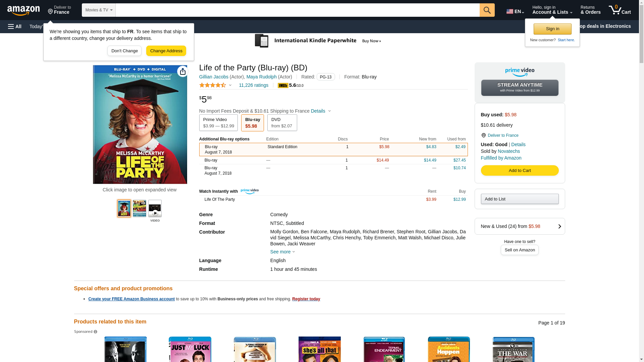Viewport: 644px width, 362px height.
Task: Click the share icon on product image
Action: point(183,71)
